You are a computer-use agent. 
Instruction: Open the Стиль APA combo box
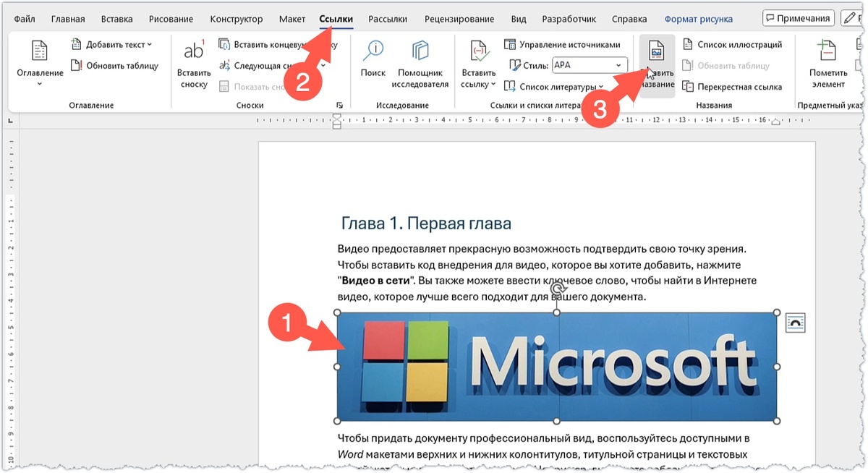(590, 65)
